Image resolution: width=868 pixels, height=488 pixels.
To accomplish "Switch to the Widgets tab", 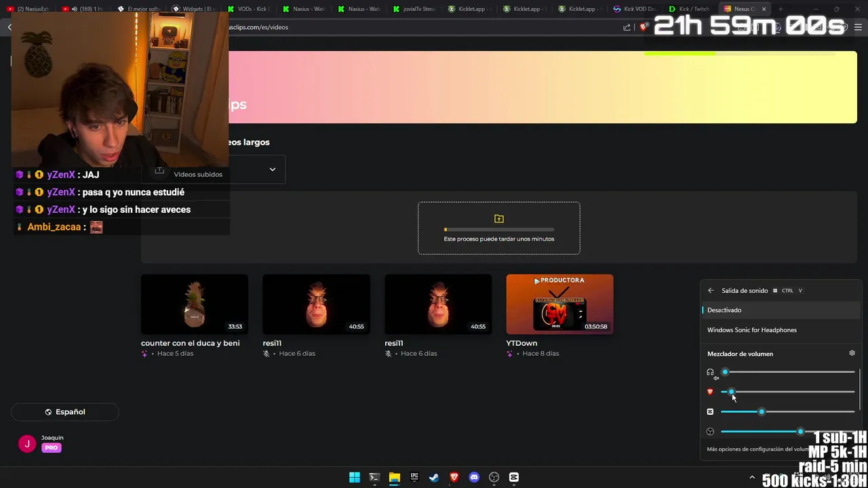I will [x=195, y=9].
